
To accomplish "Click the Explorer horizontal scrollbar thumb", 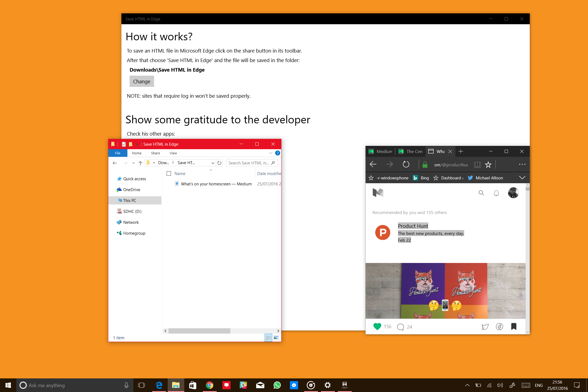I will [199, 331].
